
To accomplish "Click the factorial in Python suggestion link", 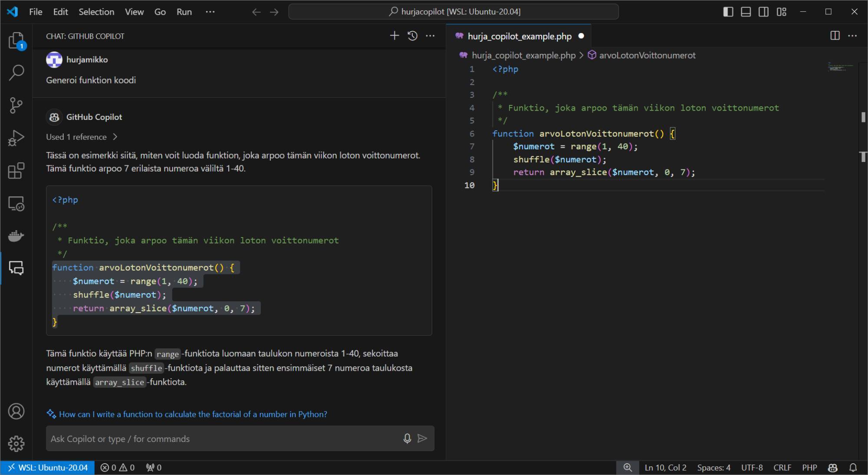I will (193, 414).
